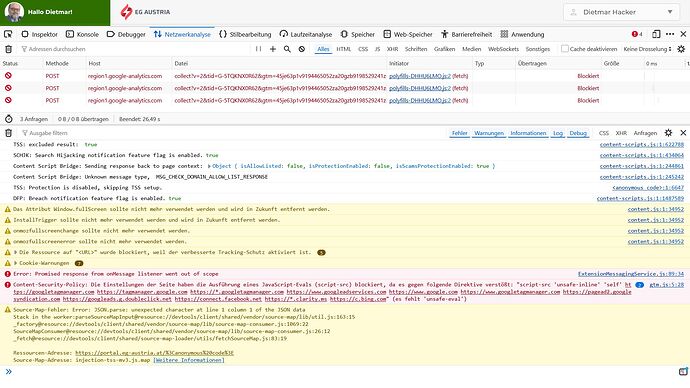Open the Stilbearbeitung tab
The image size is (690, 388).
pyautogui.click(x=245, y=34)
